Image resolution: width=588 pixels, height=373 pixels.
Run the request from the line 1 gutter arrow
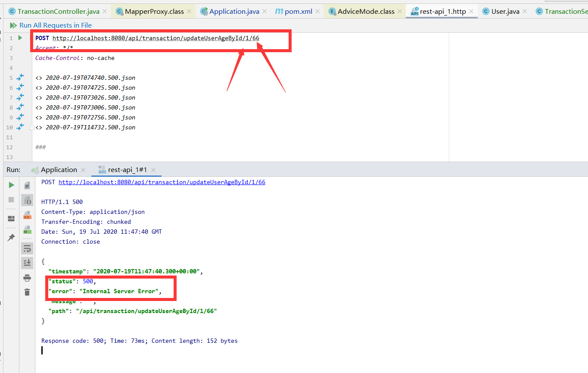click(x=20, y=38)
